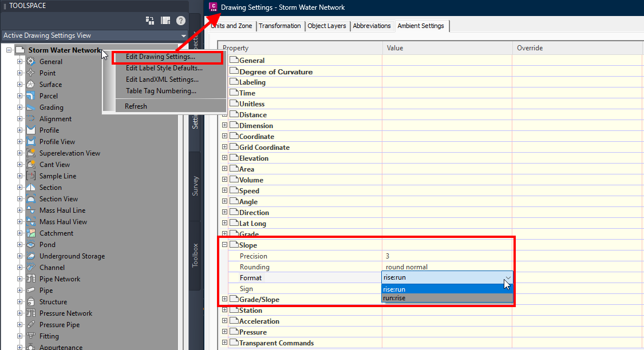Choose Table Tag Numbering menu item
Screen dimensions: 644x350
click(161, 91)
